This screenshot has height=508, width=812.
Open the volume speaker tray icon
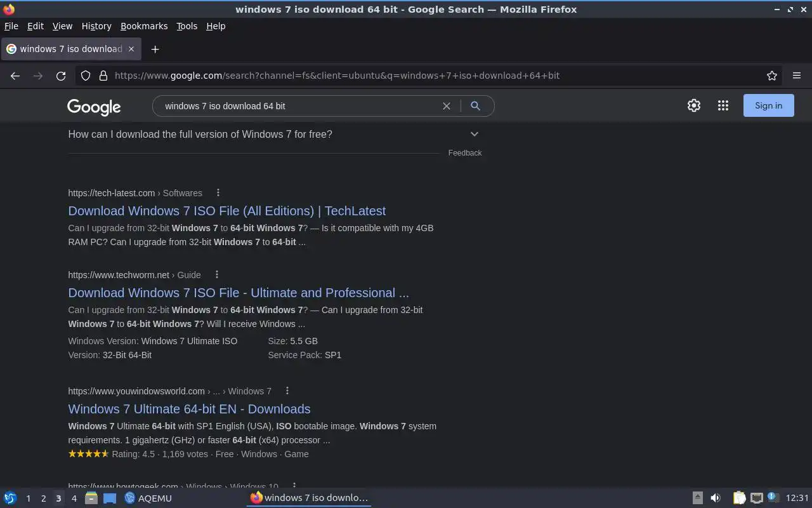coord(716,498)
